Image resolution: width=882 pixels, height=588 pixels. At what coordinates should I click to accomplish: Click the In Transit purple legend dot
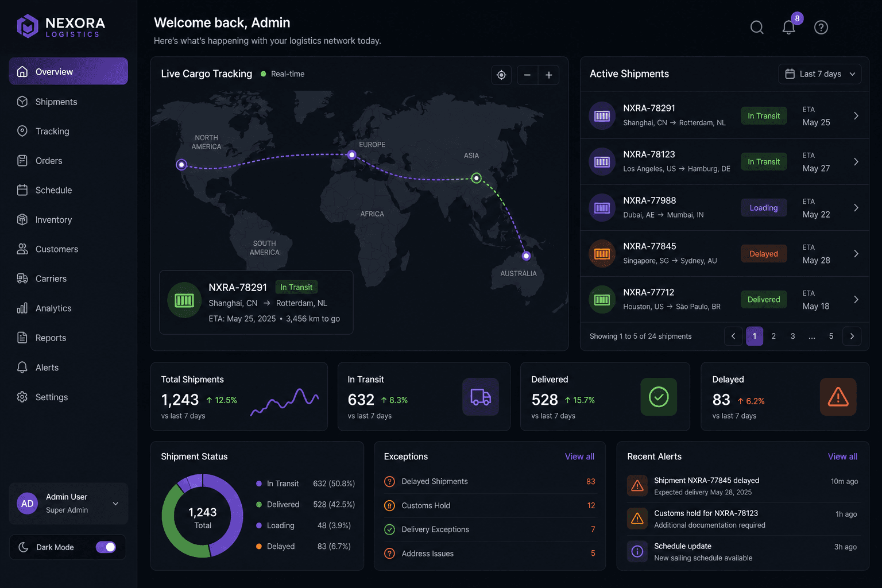(259, 483)
